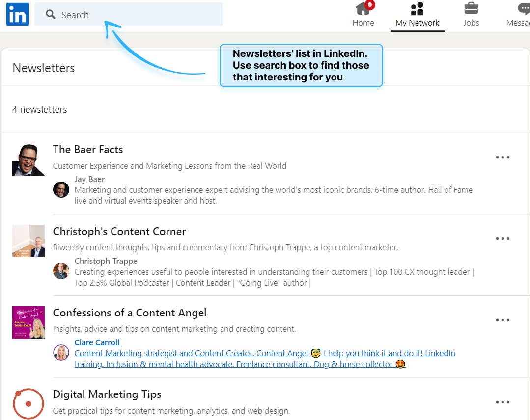Click 'Insights, advice and tips' description text
Image resolution: width=530 pixels, height=420 pixels.
(174, 329)
